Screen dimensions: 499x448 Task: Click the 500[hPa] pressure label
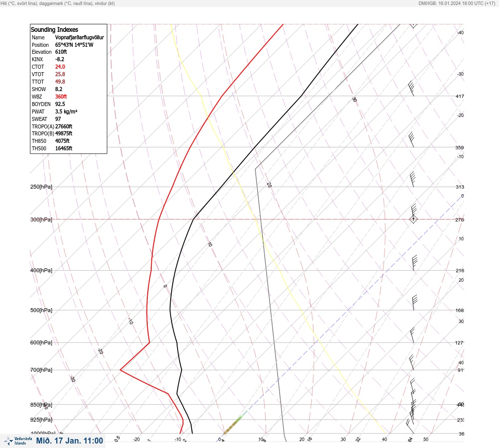pyautogui.click(x=41, y=310)
